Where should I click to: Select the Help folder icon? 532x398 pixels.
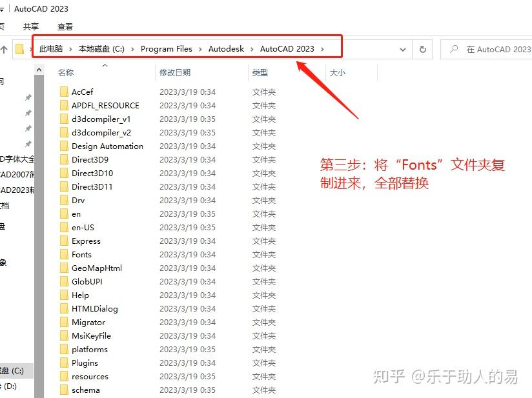coord(64,295)
